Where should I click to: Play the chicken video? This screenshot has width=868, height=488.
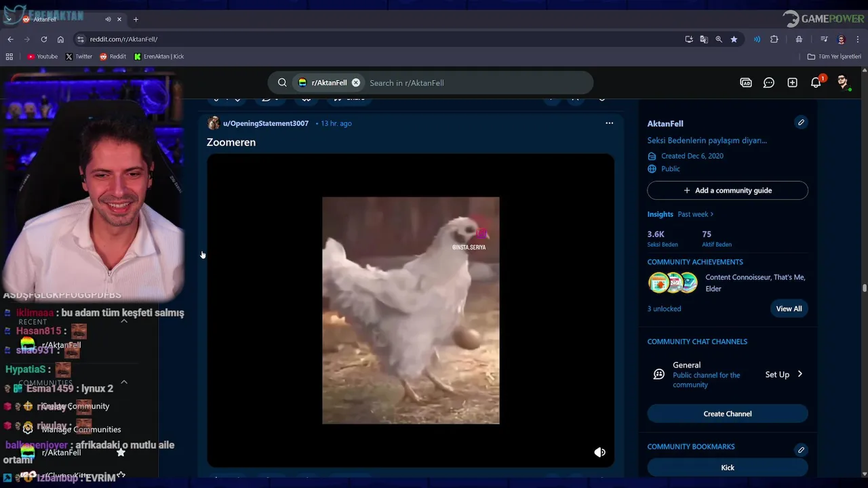pyautogui.click(x=410, y=310)
